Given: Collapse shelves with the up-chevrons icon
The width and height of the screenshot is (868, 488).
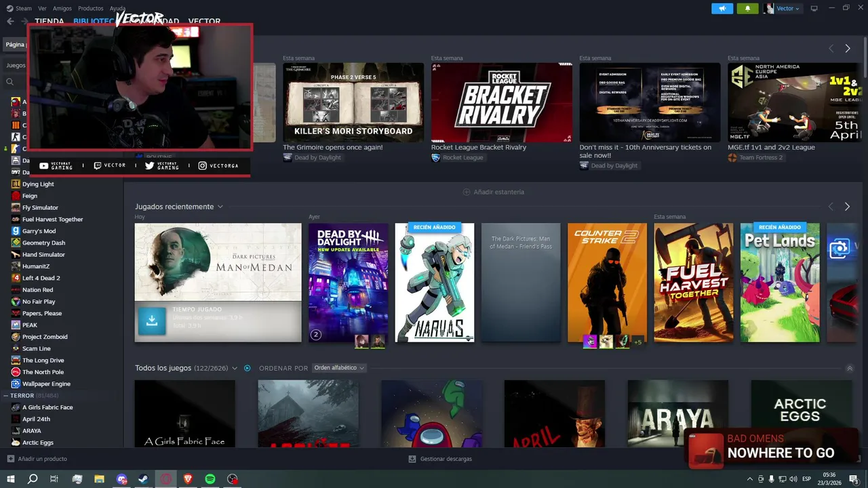Looking at the screenshot, I should [850, 368].
